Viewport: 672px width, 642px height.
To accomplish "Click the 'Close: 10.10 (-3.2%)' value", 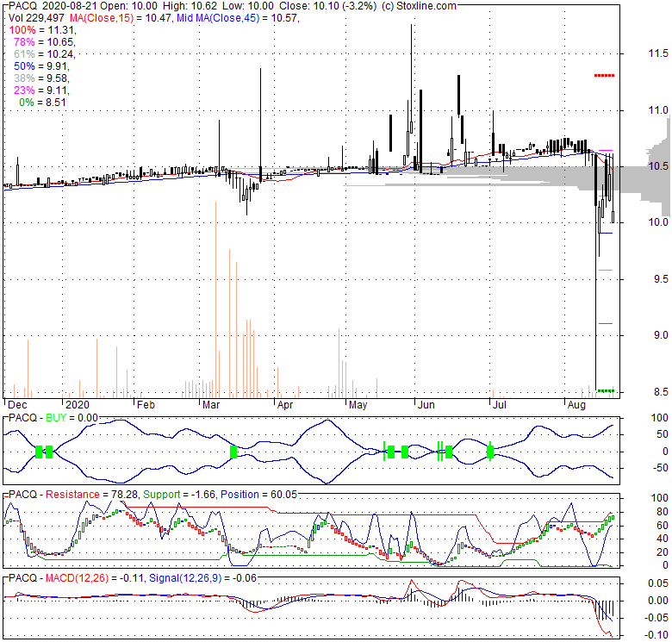I will tap(328, 6).
